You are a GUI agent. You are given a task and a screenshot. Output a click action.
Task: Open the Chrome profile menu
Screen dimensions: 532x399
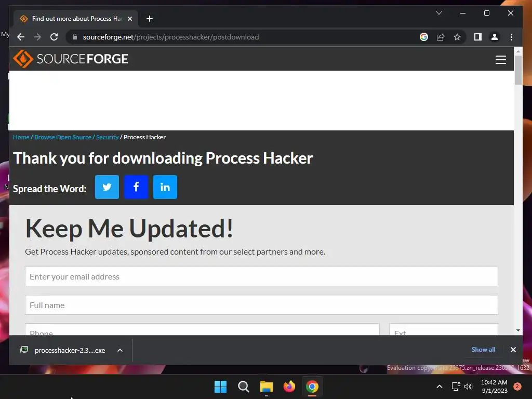(x=495, y=37)
